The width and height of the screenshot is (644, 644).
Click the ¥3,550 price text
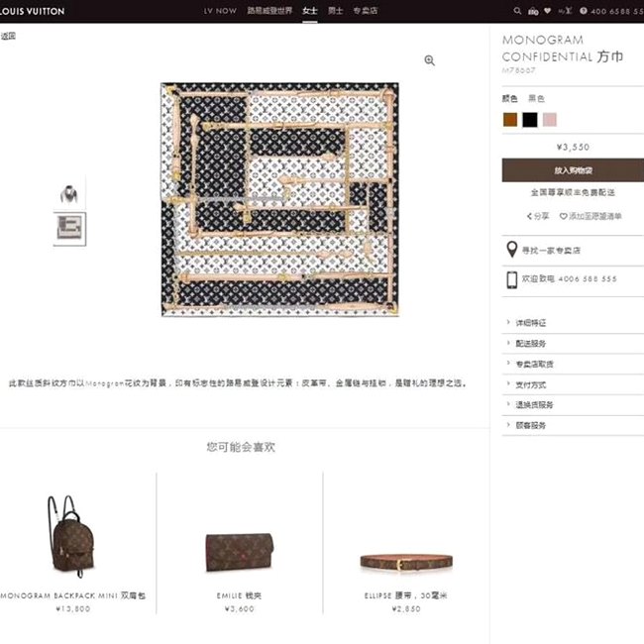click(x=573, y=147)
